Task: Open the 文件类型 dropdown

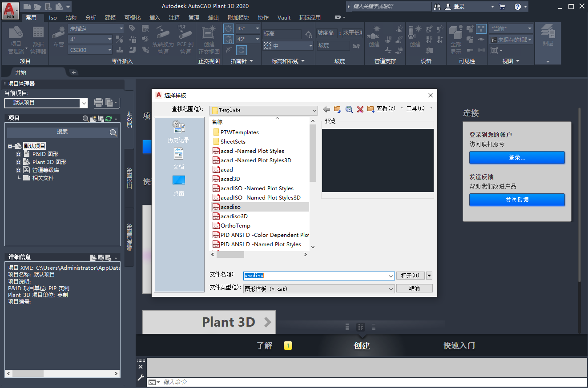Action: pyautogui.click(x=391, y=288)
